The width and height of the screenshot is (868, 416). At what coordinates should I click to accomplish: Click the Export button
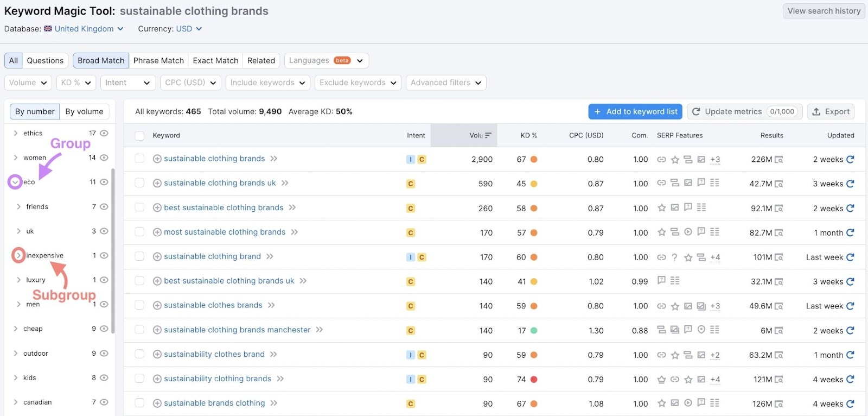pyautogui.click(x=831, y=111)
